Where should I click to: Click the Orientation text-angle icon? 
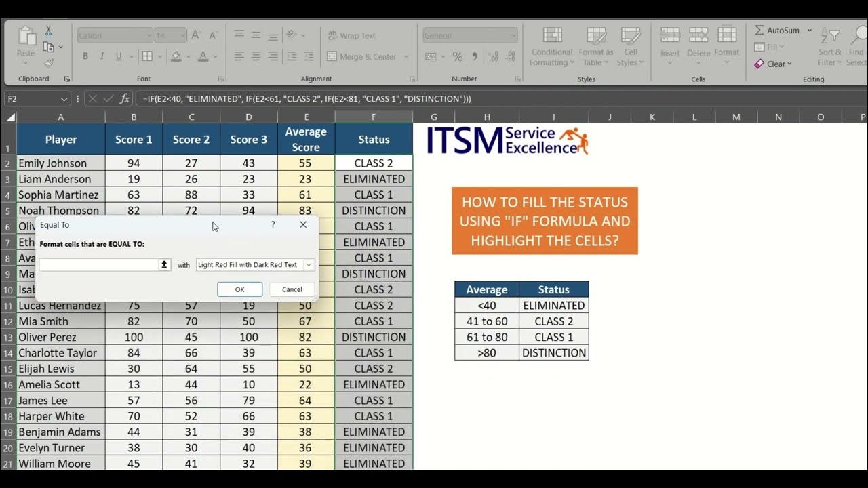pos(292,34)
